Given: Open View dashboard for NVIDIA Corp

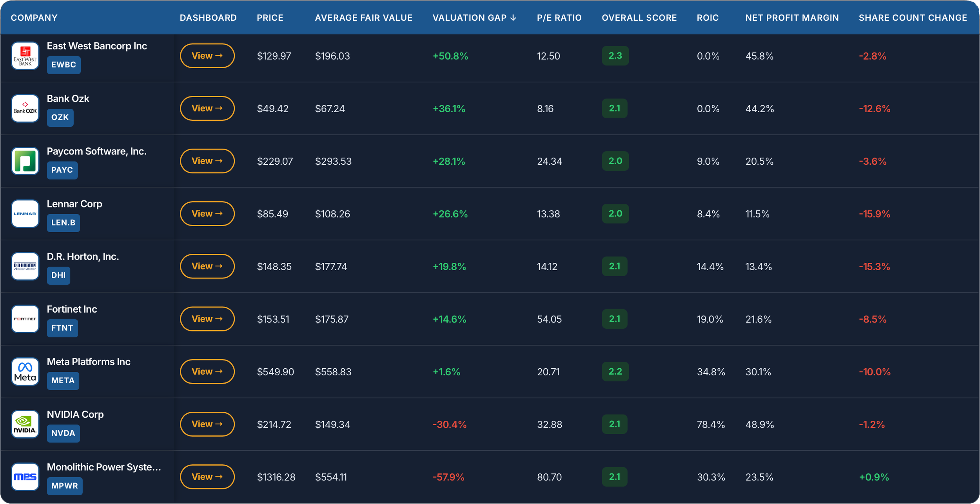Looking at the screenshot, I should coord(207,424).
